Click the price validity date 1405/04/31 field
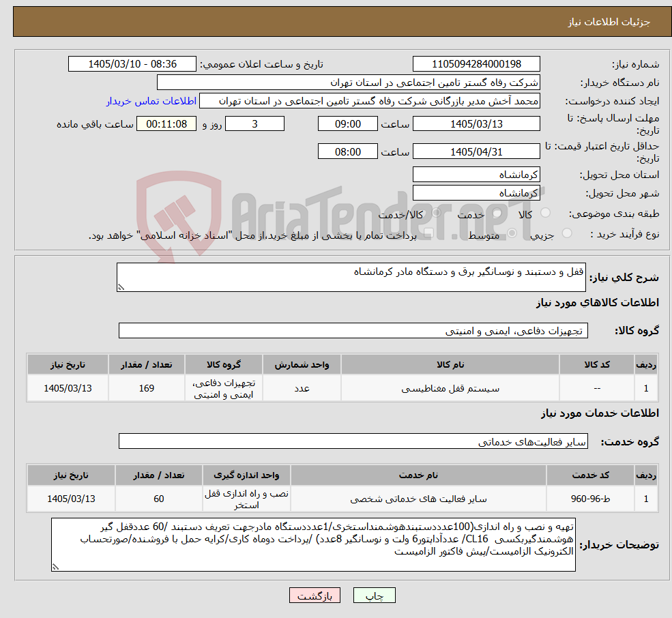Screen dimensions: 672x618 tap(476, 151)
